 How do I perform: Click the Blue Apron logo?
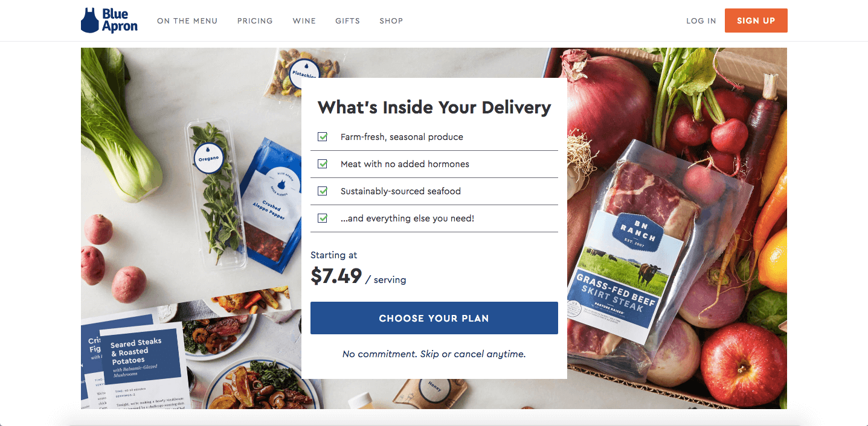pos(109,21)
